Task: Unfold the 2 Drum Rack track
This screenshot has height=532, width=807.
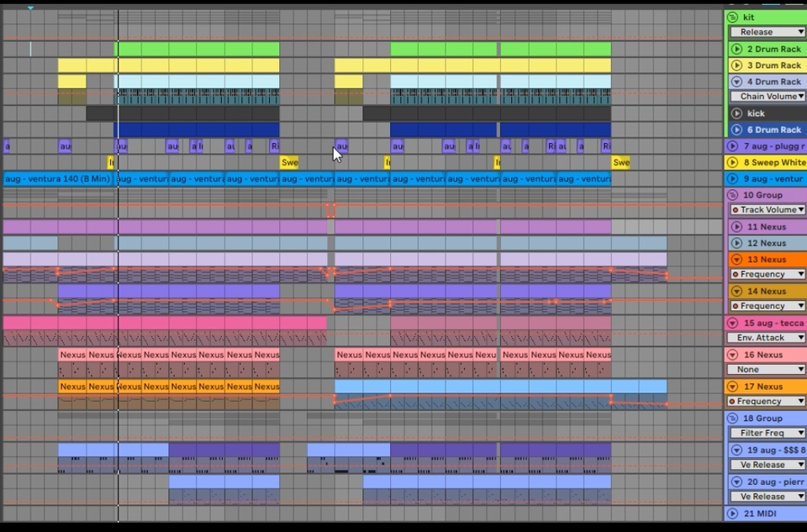Action: (x=736, y=50)
